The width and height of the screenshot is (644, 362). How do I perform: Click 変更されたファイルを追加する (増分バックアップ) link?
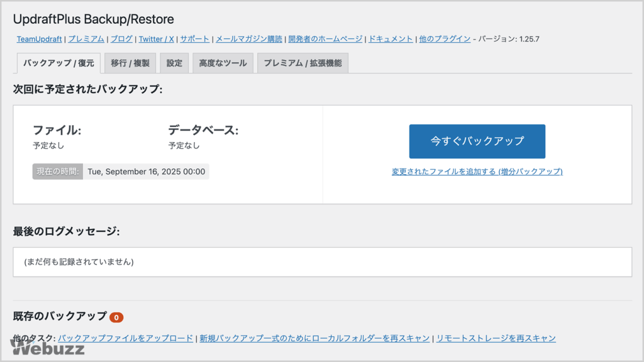point(477,172)
